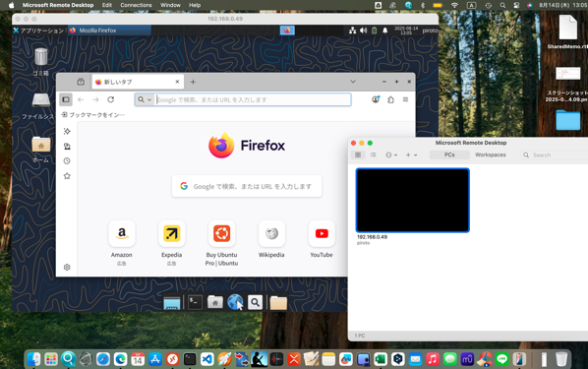Open search engine dropdown in URL bar

tap(144, 99)
